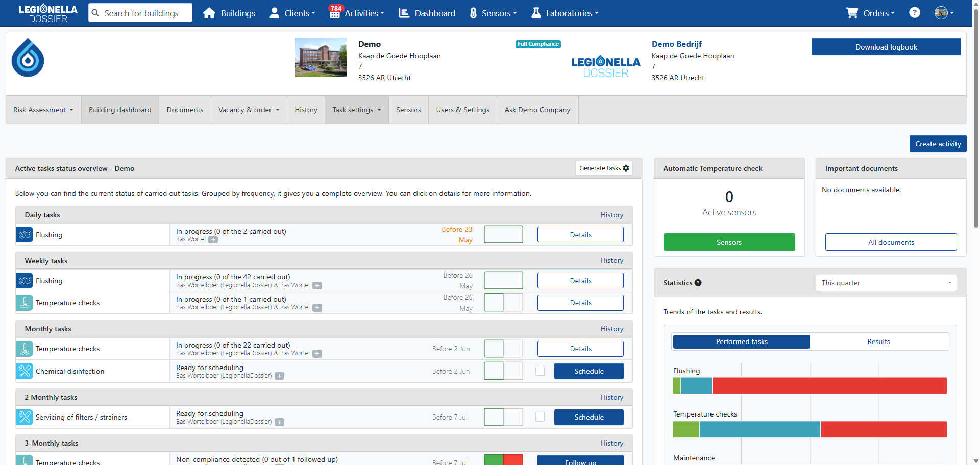Click the gear icon on Generate tasks
Viewport: 980px width, 465px height.
coord(626,168)
